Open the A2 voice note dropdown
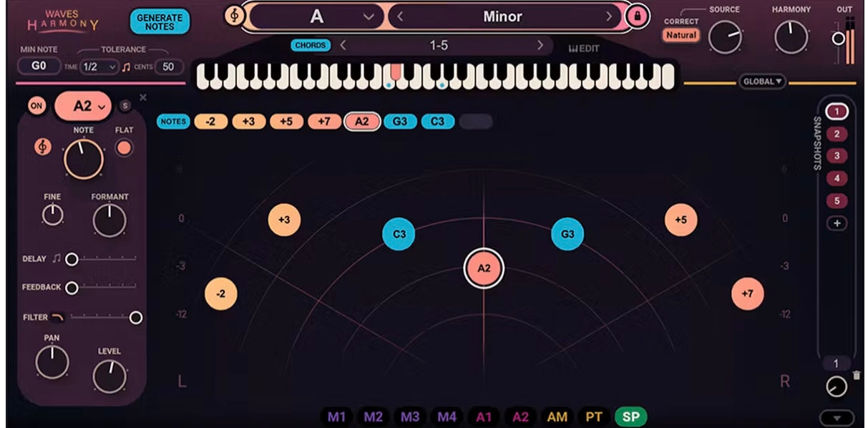The image size is (868, 428). point(83,106)
